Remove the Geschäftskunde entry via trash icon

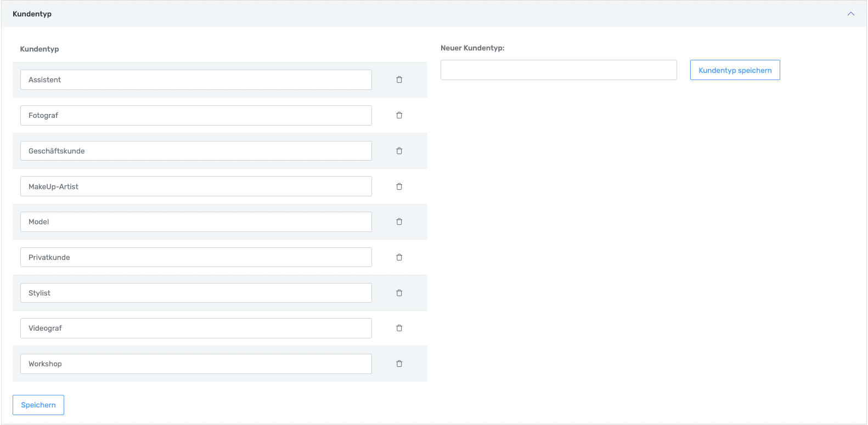(x=399, y=151)
